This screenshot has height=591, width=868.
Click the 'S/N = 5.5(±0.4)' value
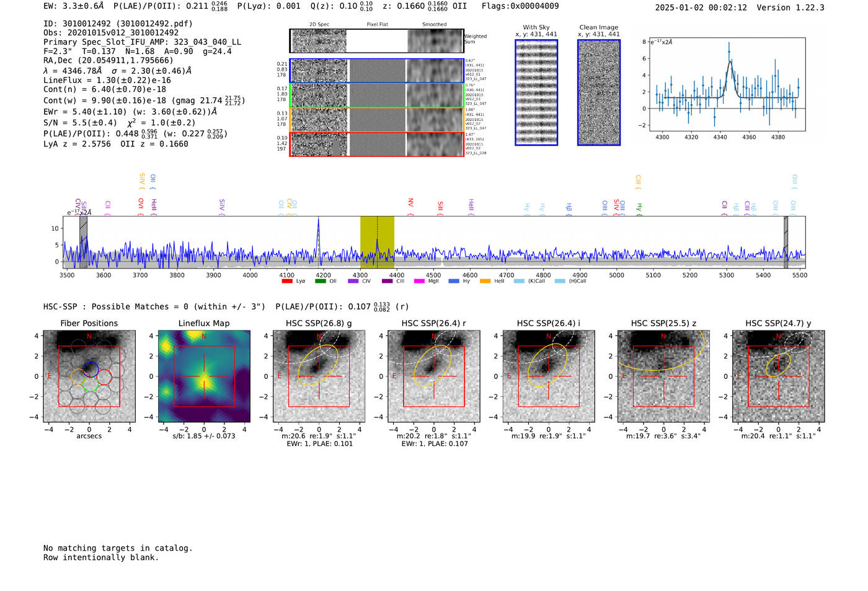(81, 123)
